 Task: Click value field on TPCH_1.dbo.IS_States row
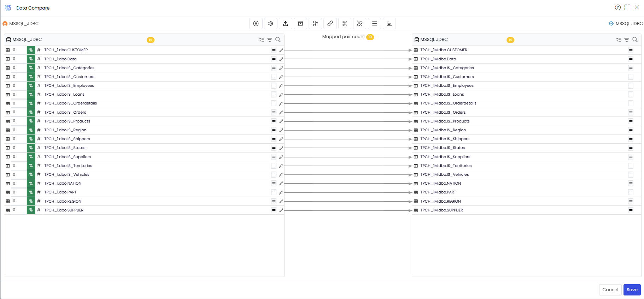pyautogui.click(x=19, y=148)
